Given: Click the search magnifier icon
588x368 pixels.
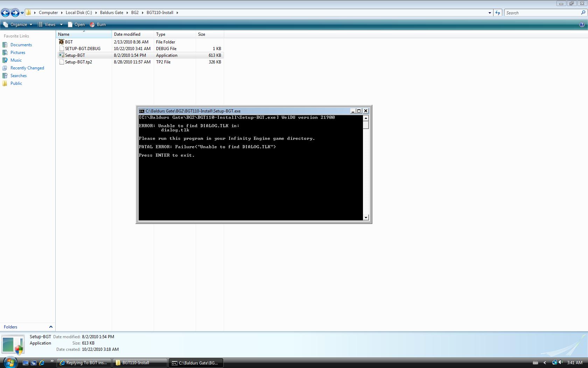Looking at the screenshot, I should 583,13.
